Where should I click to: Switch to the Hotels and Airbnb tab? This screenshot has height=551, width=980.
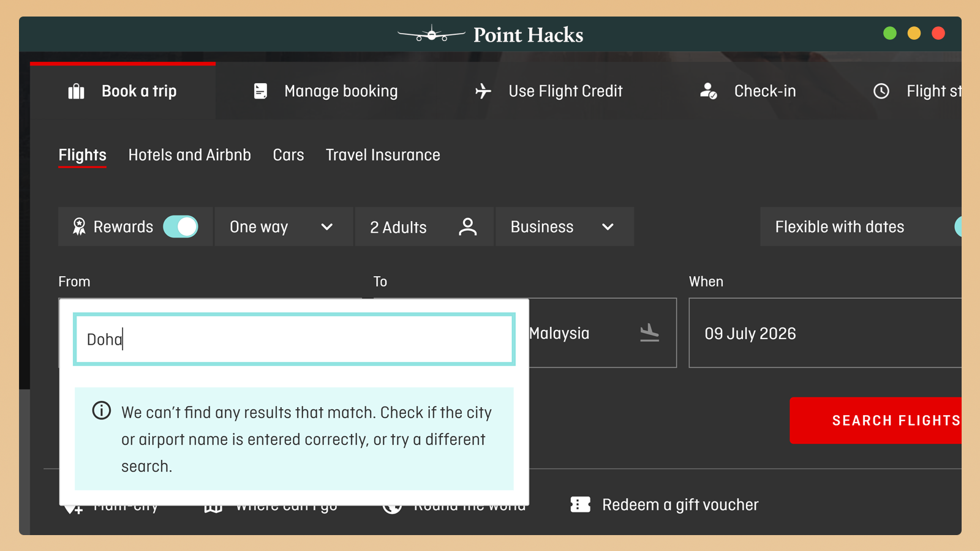(x=189, y=155)
